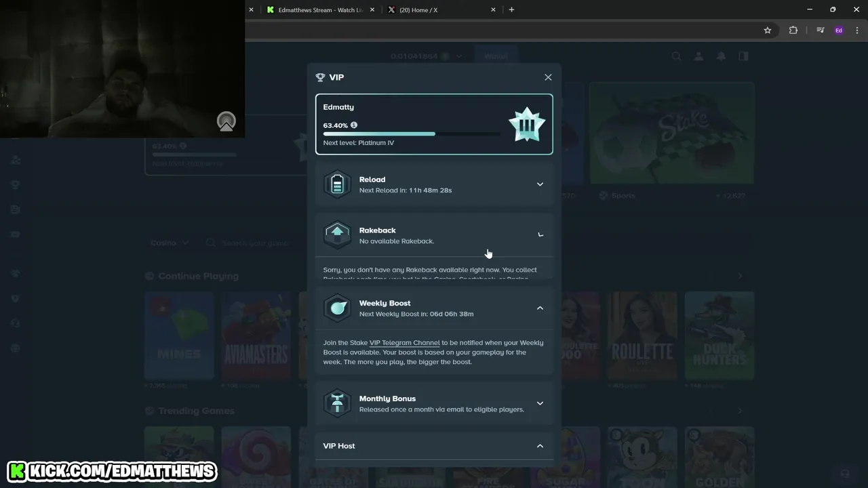
Task: Click the Reload battery icon
Action: [x=337, y=184]
